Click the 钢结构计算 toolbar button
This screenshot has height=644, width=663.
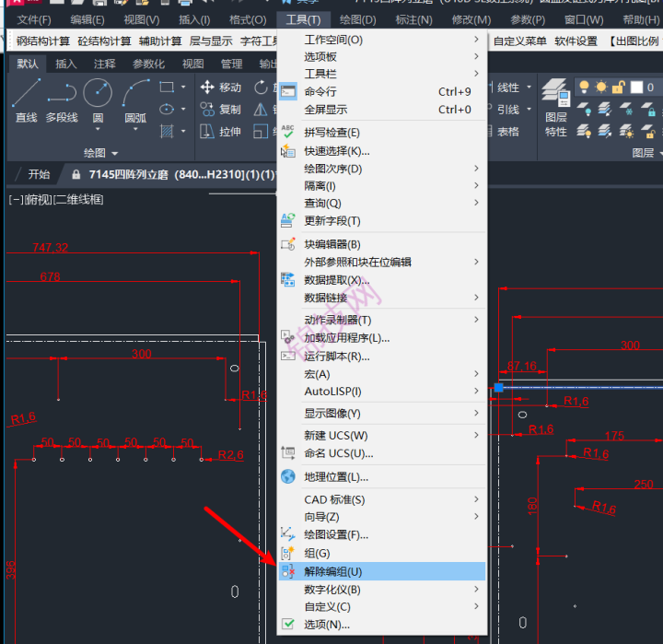43,41
